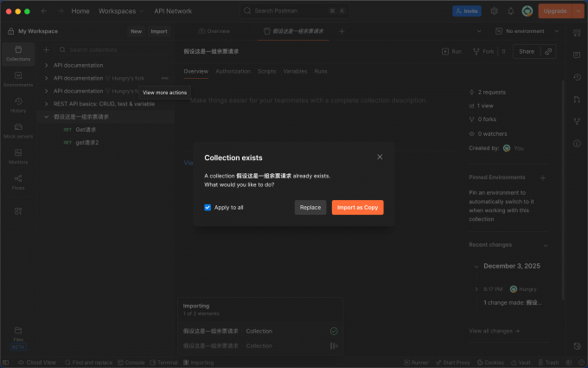Open the History sidebar icon

pos(18,105)
